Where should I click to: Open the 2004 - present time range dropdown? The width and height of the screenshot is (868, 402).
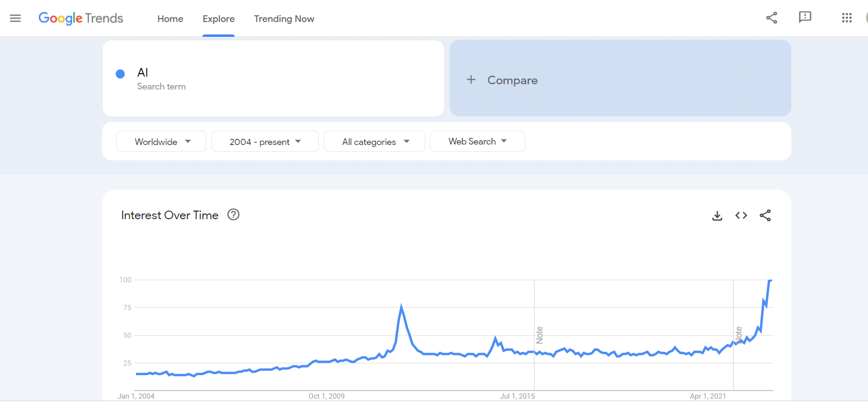(x=265, y=142)
